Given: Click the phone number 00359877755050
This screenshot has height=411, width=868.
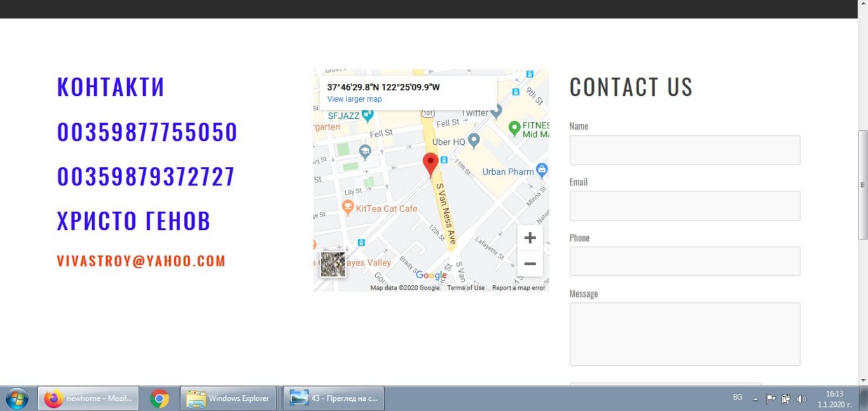Looking at the screenshot, I should [x=147, y=132].
